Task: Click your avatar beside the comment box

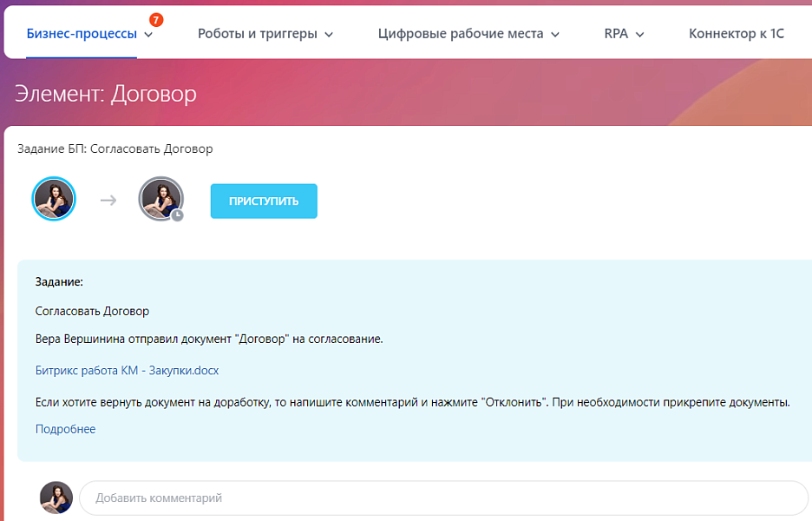Action: (56, 497)
